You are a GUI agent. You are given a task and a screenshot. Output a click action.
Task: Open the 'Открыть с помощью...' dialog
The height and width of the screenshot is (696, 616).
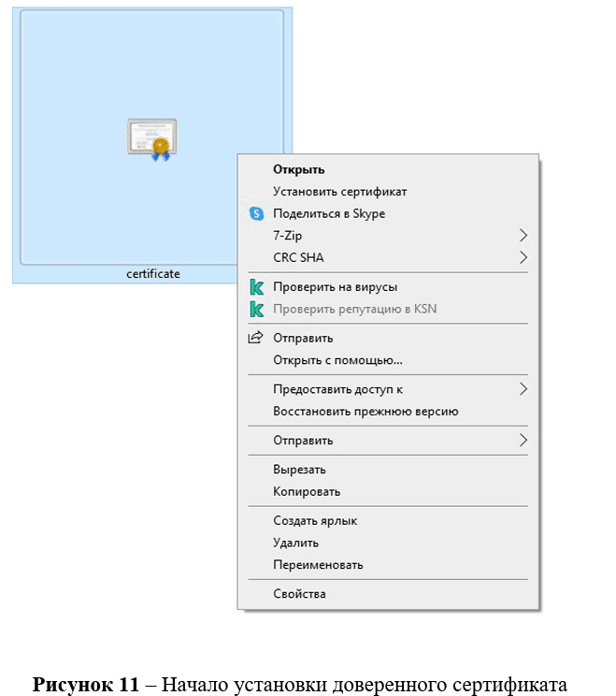point(337,360)
